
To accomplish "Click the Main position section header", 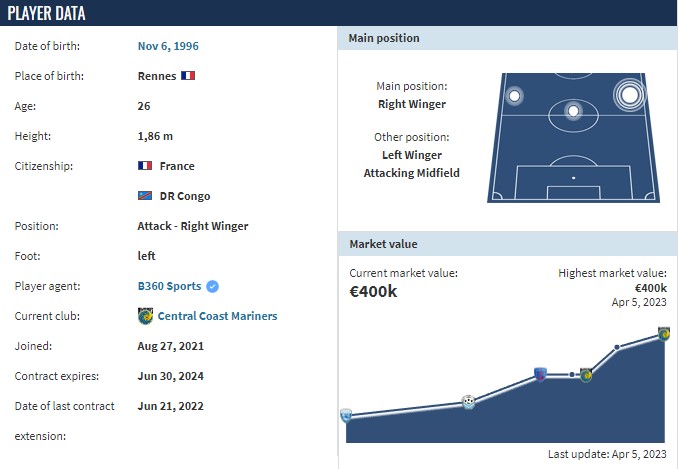I will pos(507,38).
